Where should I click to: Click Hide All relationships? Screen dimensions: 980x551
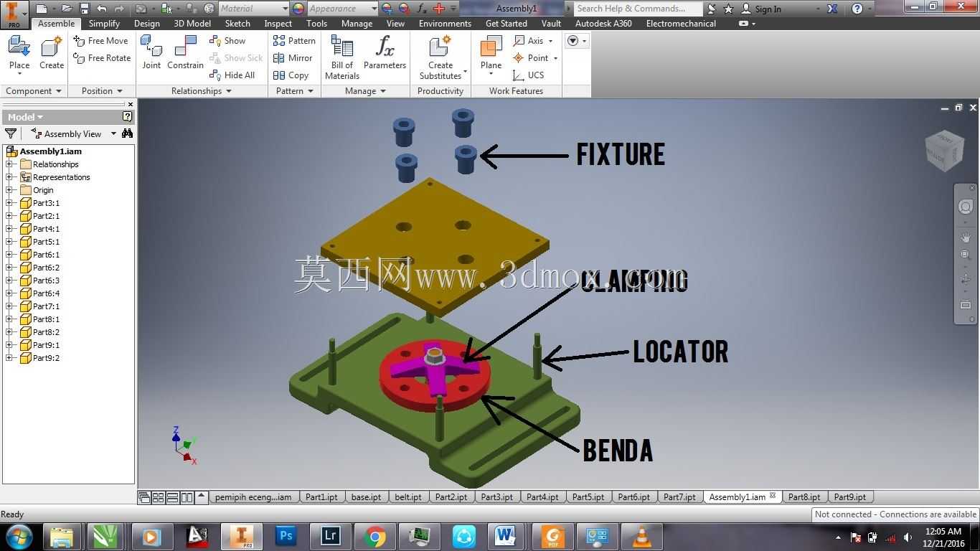tap(232, 75)
